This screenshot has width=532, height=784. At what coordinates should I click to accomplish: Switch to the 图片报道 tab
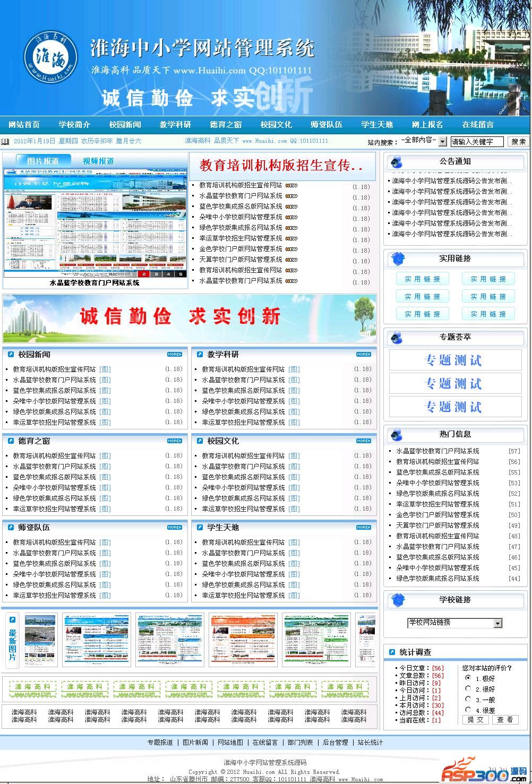click(43, 161)
